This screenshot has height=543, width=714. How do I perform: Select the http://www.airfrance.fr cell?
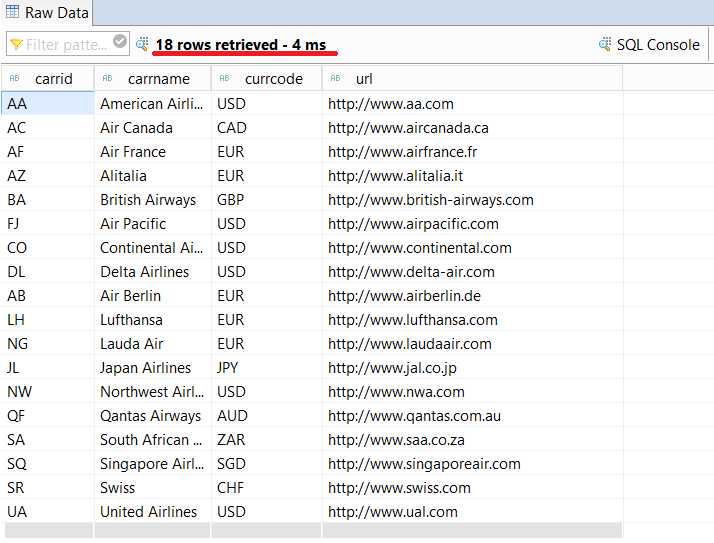click(x=472, y=152)
